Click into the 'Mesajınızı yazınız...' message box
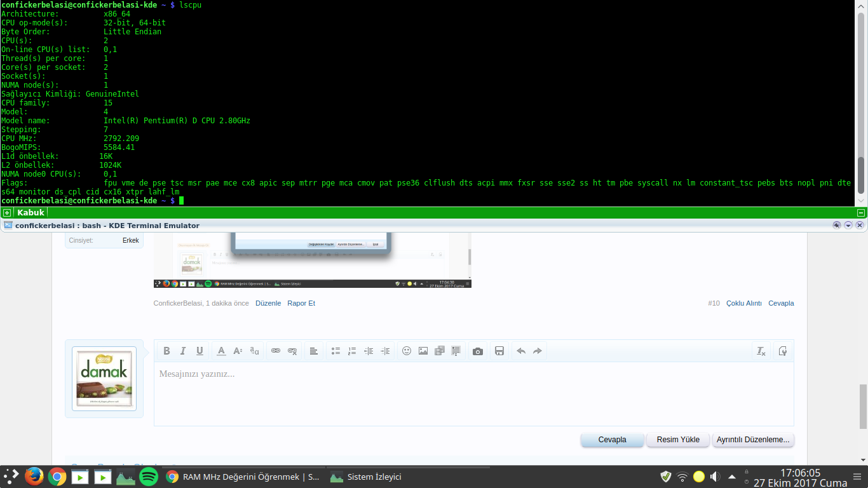The width and height of the screenshot is (868, 488). click(x=473, y=394)
